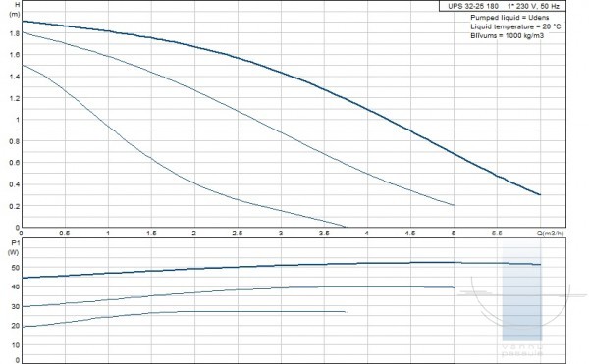Click the 50 tick on power axis

click(16, 268)
